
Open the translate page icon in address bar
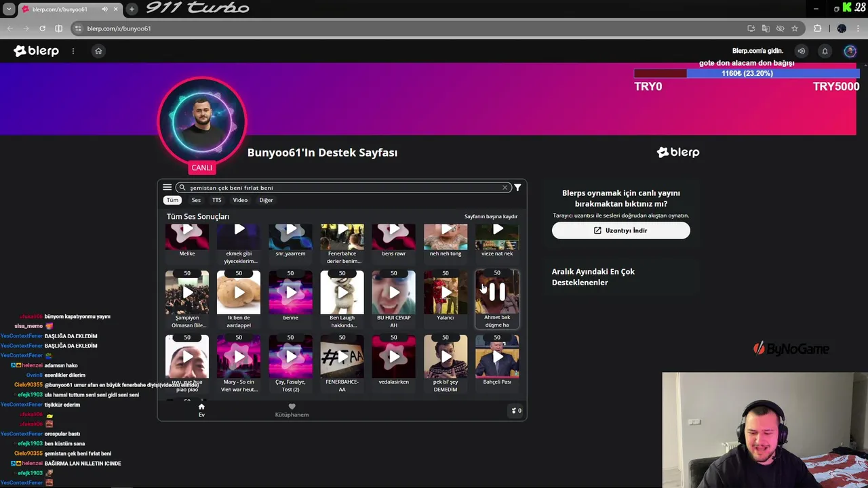pyautogui.click(x=766, y=28)
